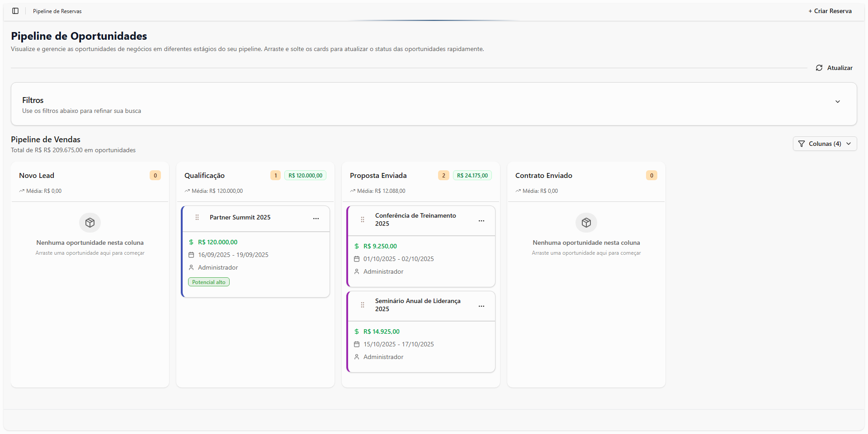Select the R$ 120.000,00 badge in Qualificação header
Viewport: 868px width, 434px height.
click(x=305, y=175)
